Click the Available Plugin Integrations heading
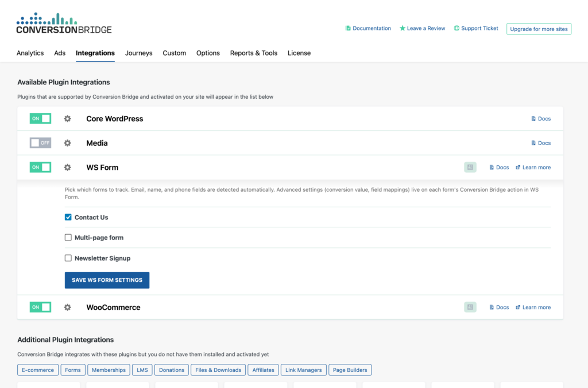The width and height of the screenshot is (588, 388). point(64,82)
